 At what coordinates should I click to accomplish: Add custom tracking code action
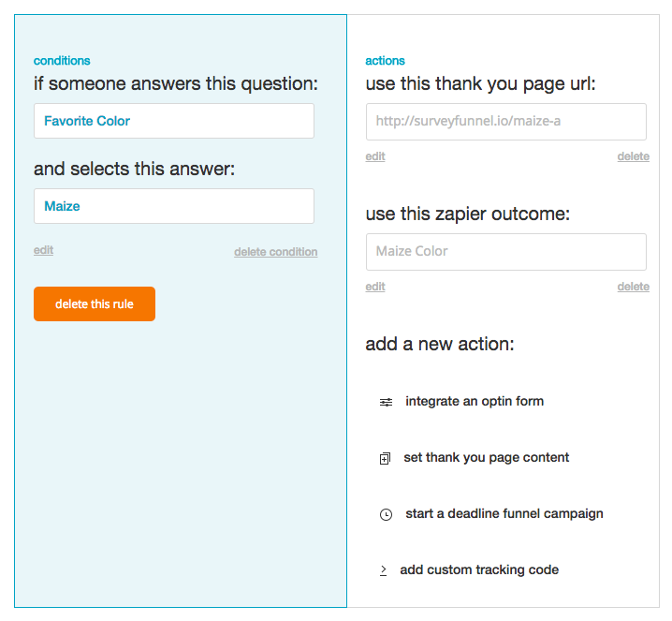tap(478, 569)
